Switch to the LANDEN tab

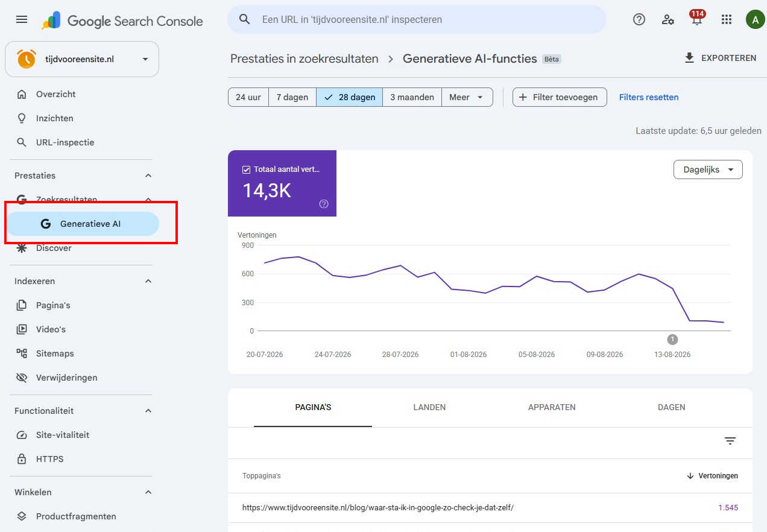point(429,407)
